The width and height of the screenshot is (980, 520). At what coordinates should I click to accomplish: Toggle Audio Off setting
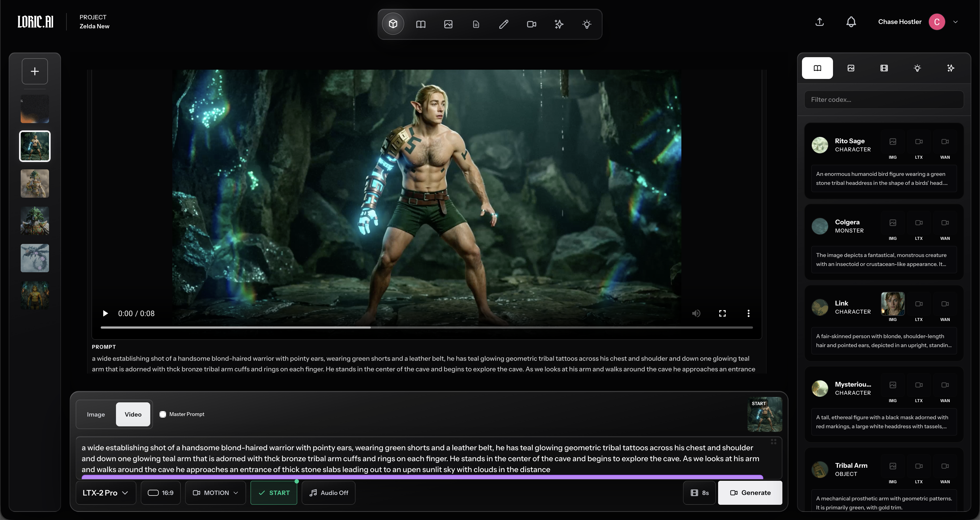click(x=328, y=493)
